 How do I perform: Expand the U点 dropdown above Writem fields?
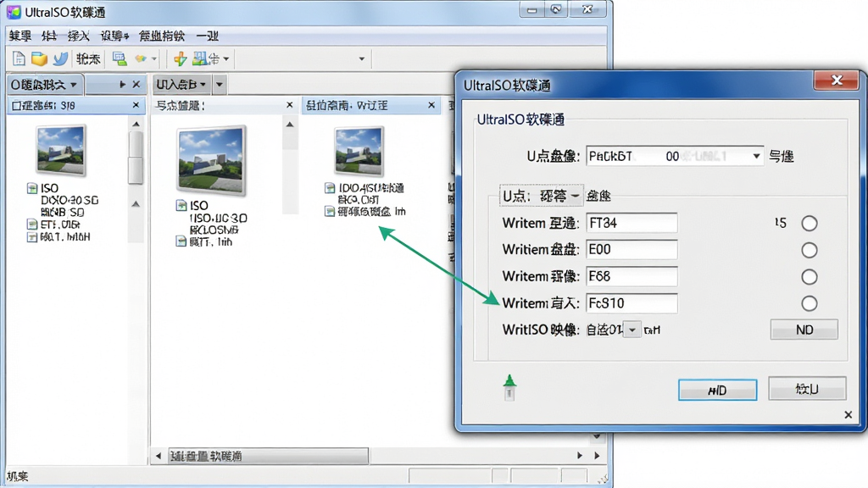click(x=541, y=196)
